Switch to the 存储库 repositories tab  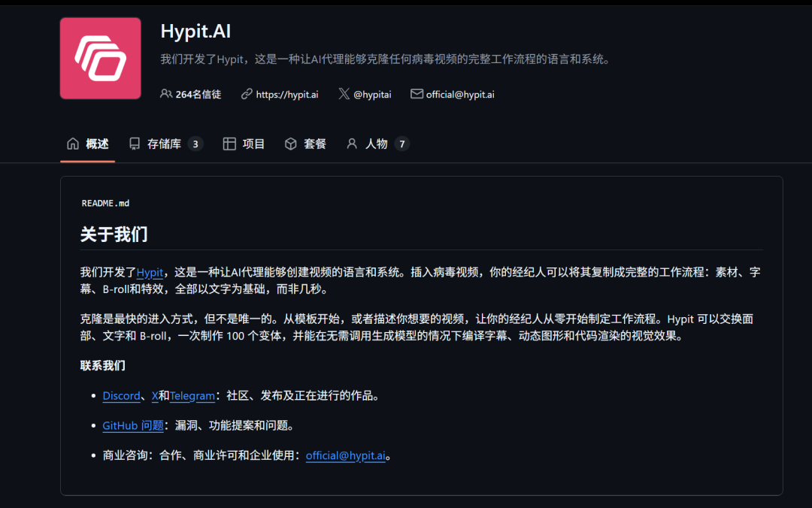click(166, 144)
